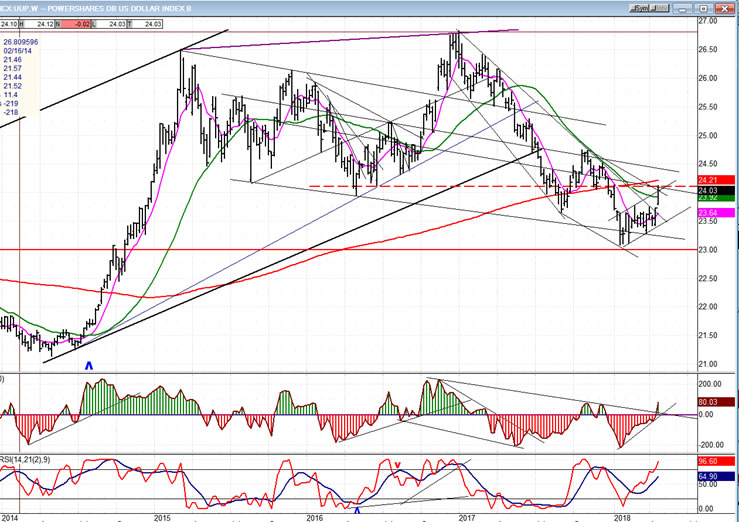Click the 27.00 price axis label
The width and height of the screenshot is (739, 522).
[709, 21]
